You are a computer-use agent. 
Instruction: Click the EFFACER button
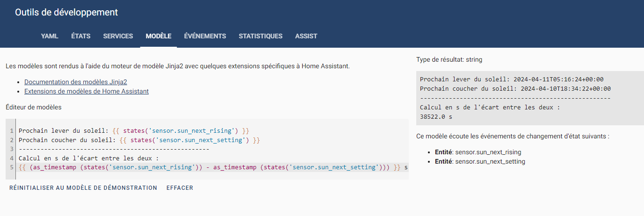[x=180, y=188]
